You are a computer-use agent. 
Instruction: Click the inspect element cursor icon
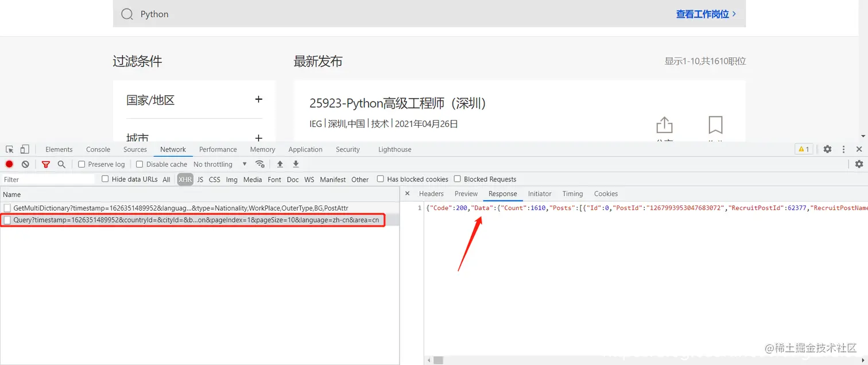pos(10,149)
